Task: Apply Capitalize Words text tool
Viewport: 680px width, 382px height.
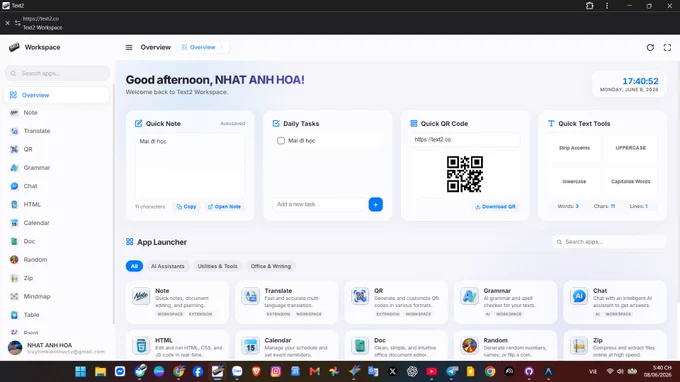Action: coord(631,182)
